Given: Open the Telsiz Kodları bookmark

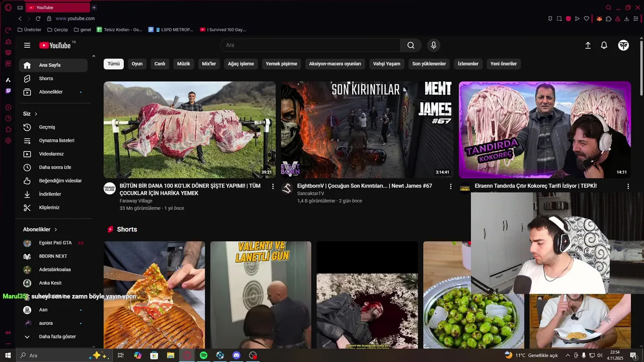Looking at the screenshot, I should [119, 30].
